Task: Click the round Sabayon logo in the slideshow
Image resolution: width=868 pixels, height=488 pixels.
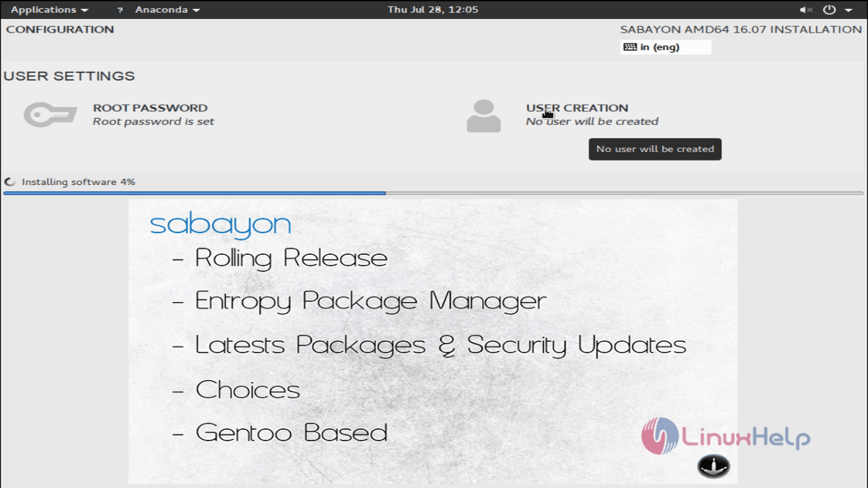Action: pyautogui.click(x=713, y=466)
